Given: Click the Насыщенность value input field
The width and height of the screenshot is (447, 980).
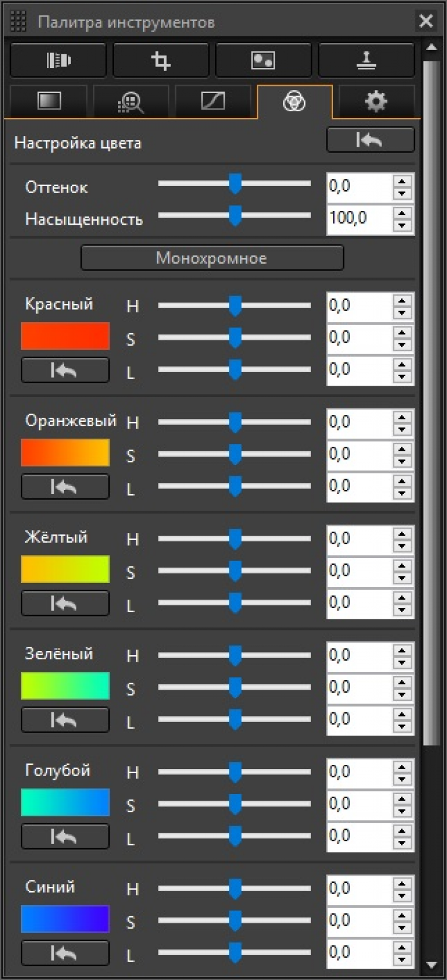Looking at the screenshot, I should (359, 218).
